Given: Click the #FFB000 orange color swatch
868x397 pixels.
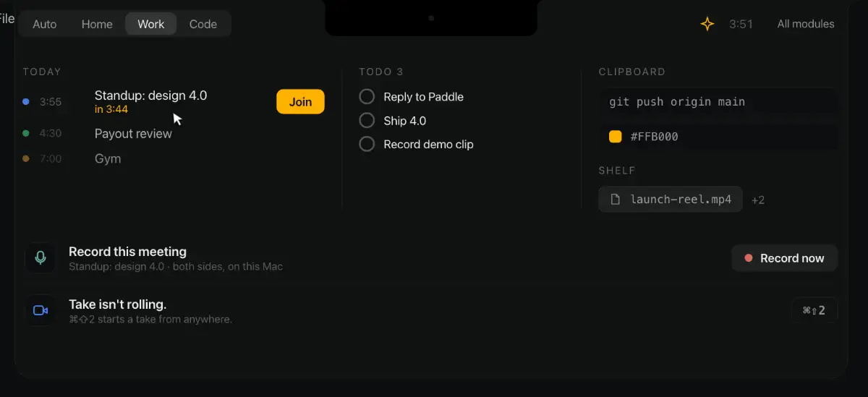Looking at the screenshot, I should tap(616, 136).
